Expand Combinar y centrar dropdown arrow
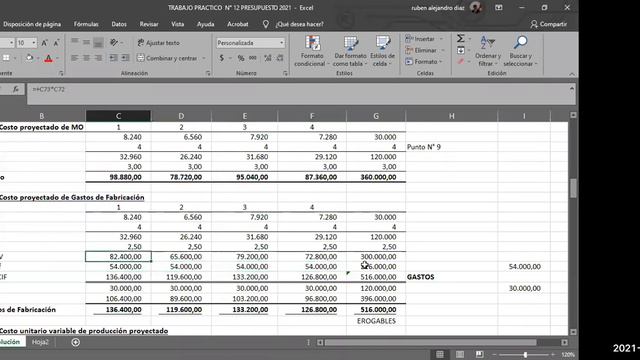Viewport: 640px width, 360px height. pos(204,58)
